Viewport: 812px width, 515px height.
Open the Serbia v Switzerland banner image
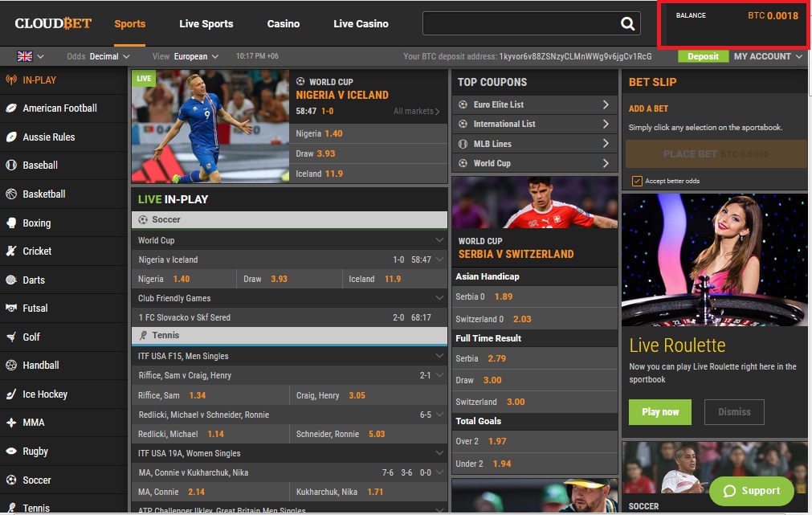click(534, 202)
